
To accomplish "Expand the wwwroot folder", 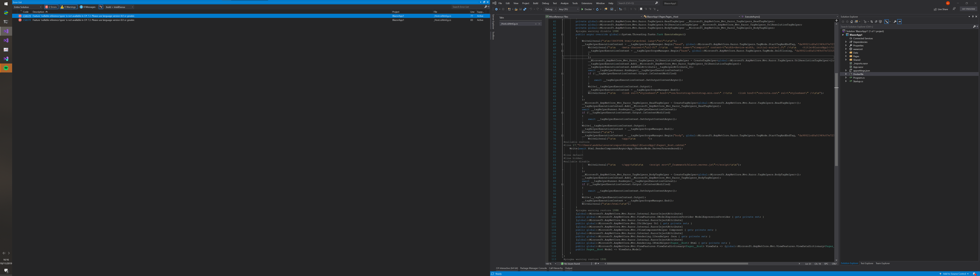I will pyautogui.click(x=846, y=49).
